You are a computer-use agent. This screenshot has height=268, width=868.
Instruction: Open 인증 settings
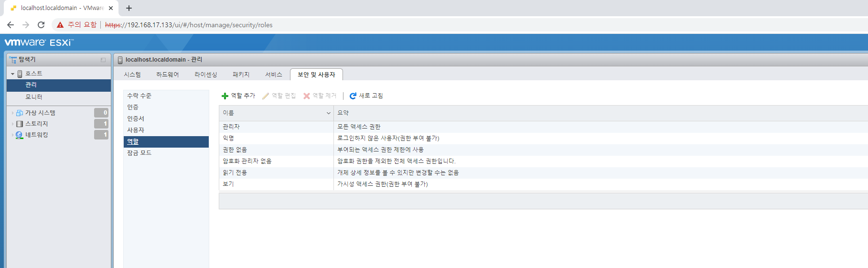166,107
